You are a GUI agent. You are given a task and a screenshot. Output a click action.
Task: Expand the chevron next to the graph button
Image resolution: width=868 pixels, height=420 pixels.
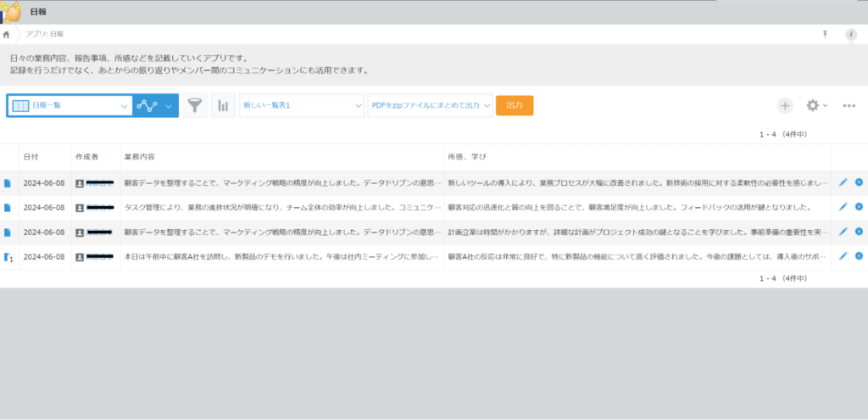point(169,105)
